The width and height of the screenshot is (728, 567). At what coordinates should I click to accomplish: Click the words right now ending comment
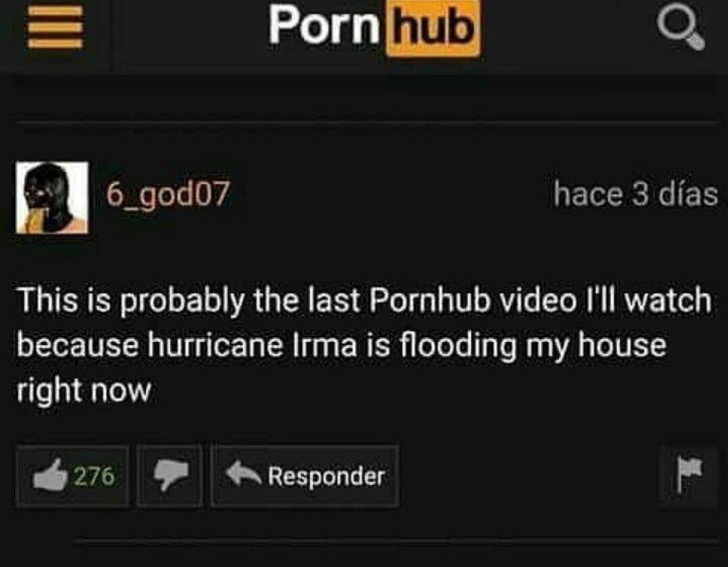(84, 391)
